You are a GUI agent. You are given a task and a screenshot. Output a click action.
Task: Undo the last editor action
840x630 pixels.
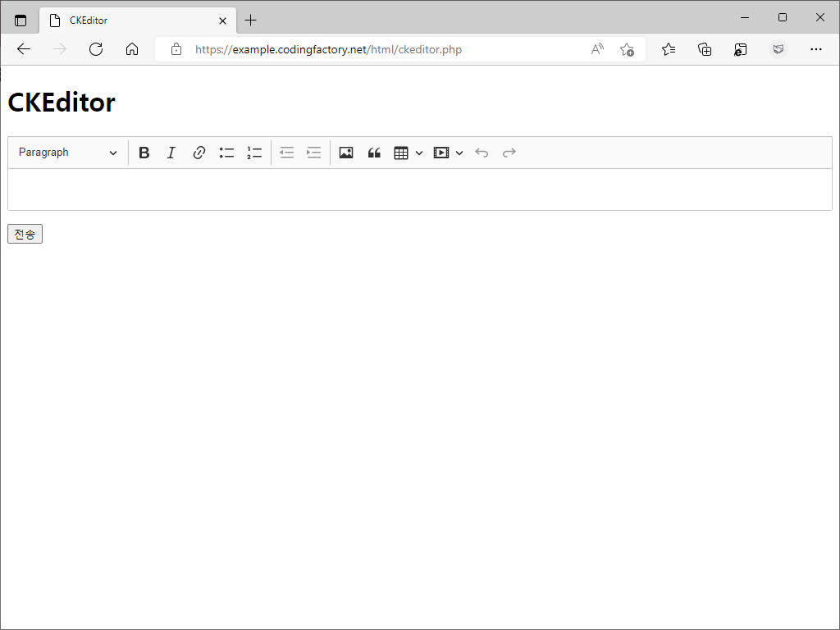pos(482,153)
